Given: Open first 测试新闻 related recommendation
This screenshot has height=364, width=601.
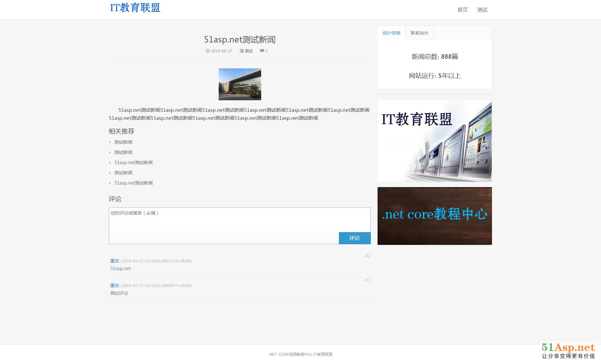Looking at the screenshot, I should tap(123, 142).
